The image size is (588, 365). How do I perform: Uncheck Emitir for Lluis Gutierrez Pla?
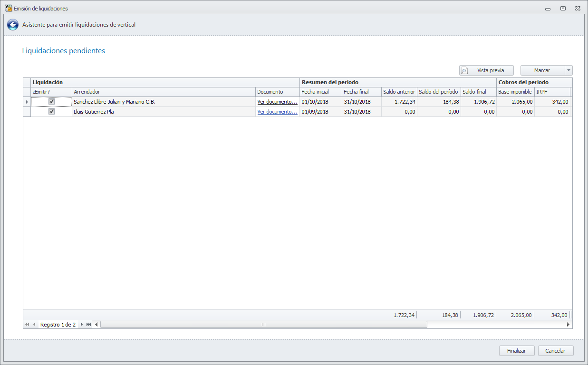point(51,112)
